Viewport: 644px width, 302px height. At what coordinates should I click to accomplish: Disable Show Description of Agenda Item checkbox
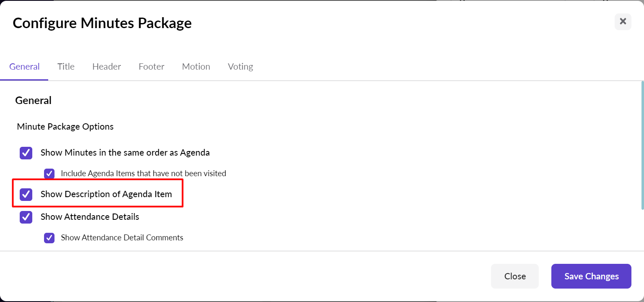tap(26, 194)
